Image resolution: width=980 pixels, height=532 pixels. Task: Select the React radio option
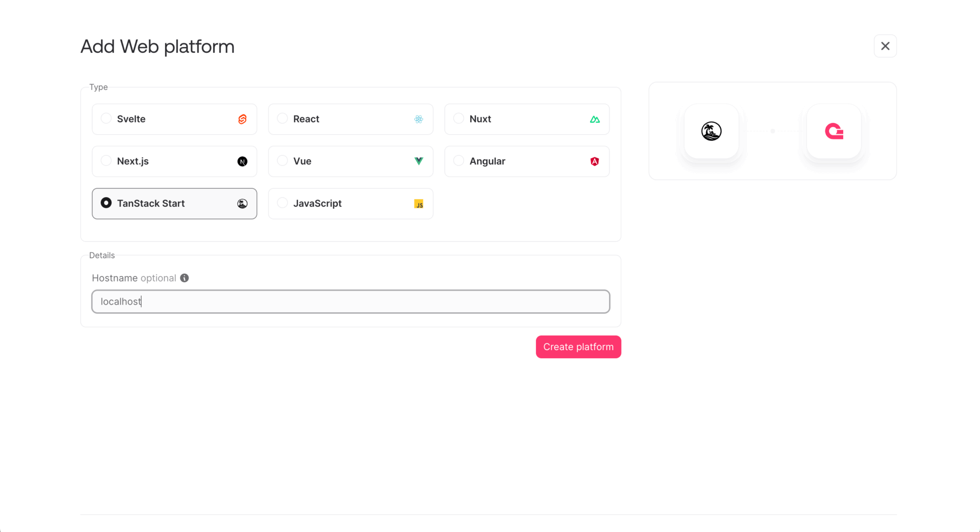coord(282,118)
